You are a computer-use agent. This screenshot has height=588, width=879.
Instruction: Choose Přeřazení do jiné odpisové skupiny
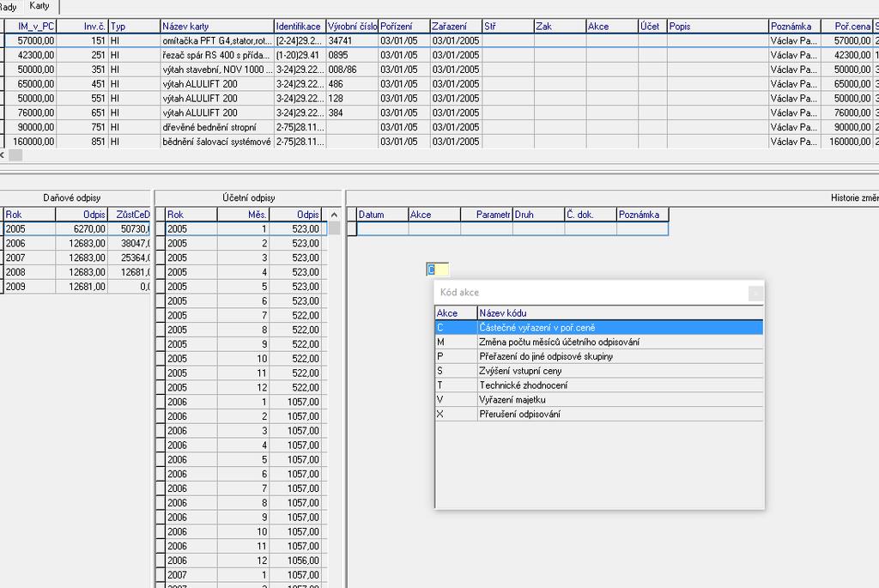point(598,356)
